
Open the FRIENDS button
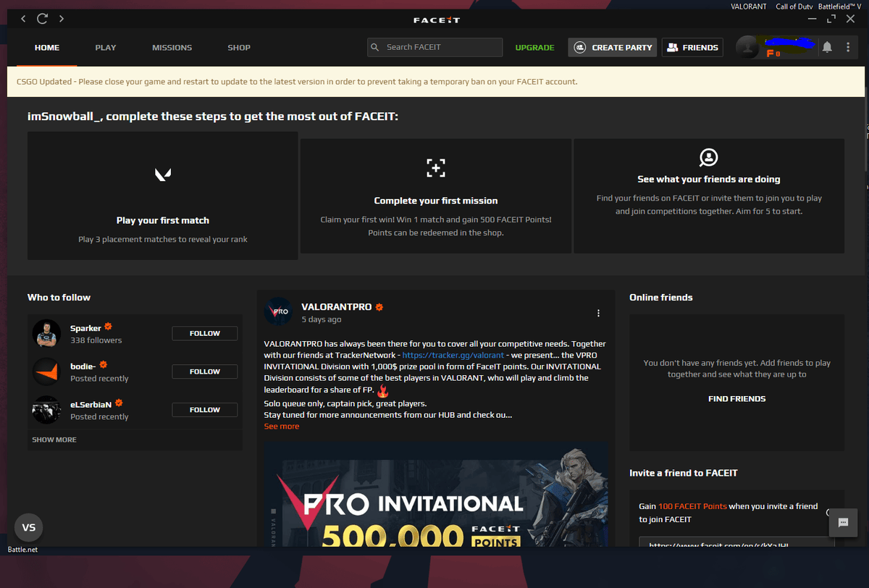(x=692, y=47)
